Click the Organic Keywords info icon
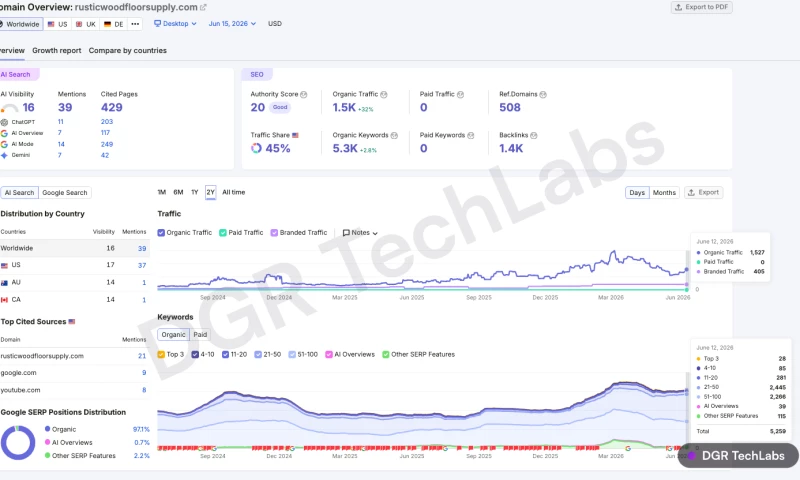This screenshot has width=800, height=480. point(394,135)
